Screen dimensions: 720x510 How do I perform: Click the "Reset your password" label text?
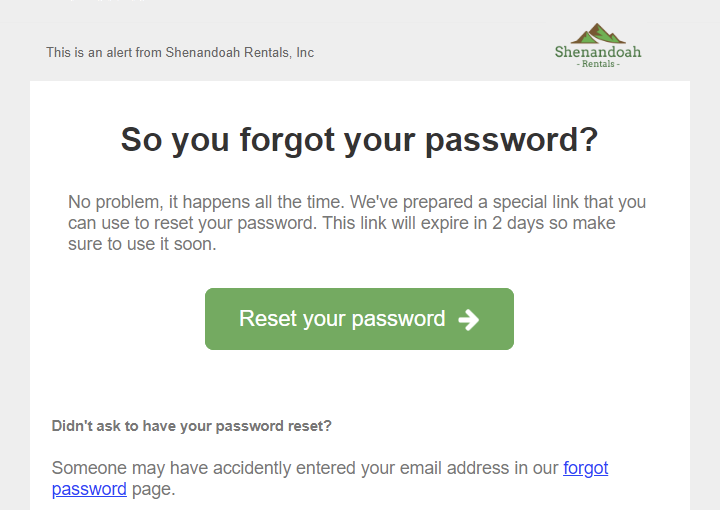click(x=342, y=319)
